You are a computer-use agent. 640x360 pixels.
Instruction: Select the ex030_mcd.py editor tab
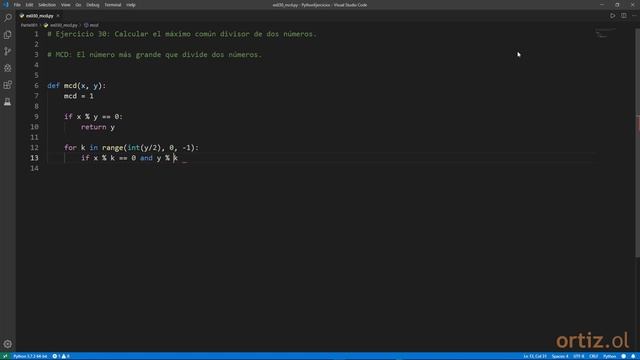point(40,16)
